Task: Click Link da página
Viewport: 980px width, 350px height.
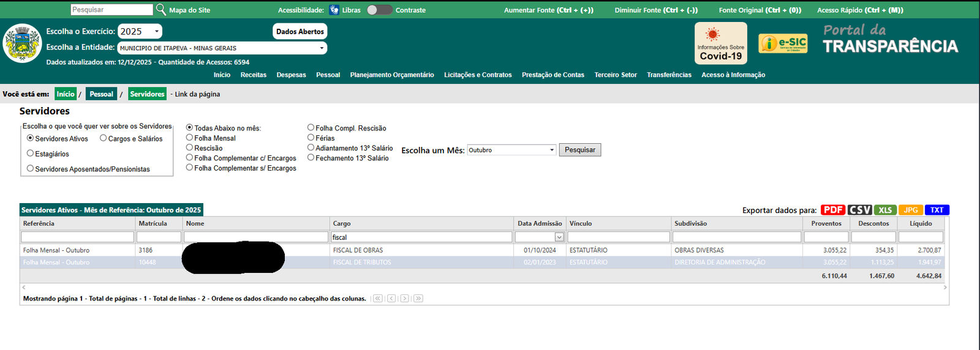Action: pyautogui.click(x=197, y=94)
